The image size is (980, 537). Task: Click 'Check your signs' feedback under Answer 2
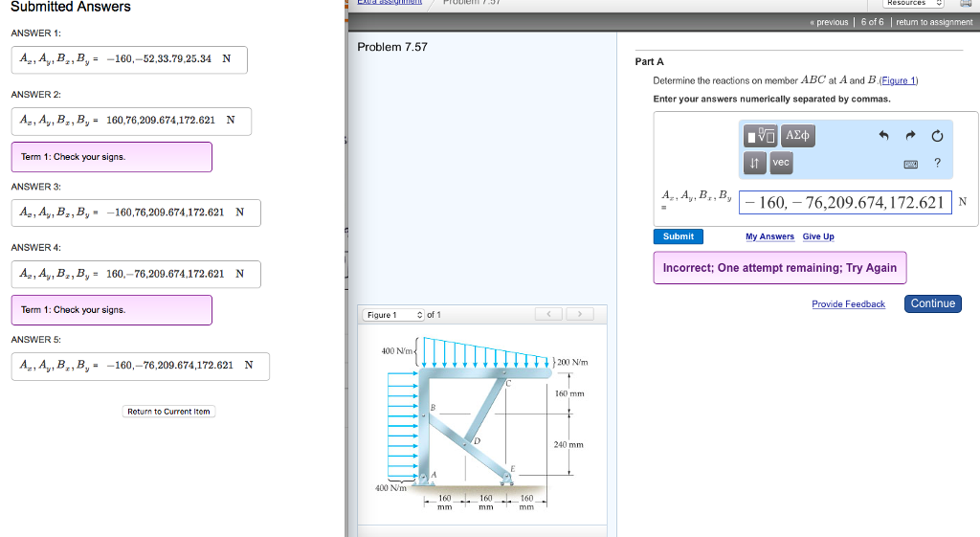tap(111, 157)
